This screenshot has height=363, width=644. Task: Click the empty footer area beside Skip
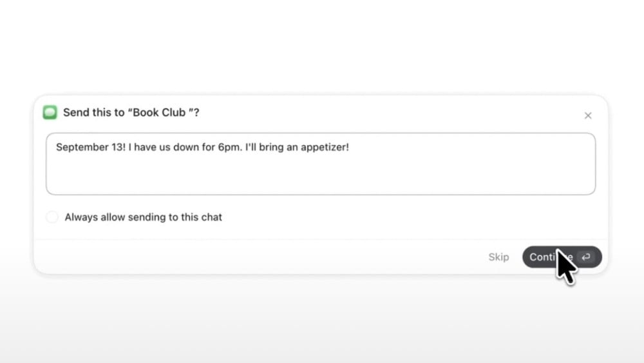(x=259, y=257)
